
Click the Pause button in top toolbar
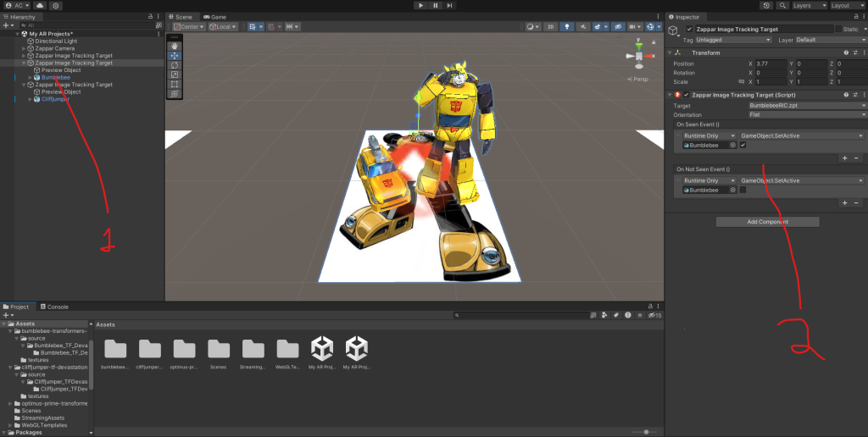(435, 5)
